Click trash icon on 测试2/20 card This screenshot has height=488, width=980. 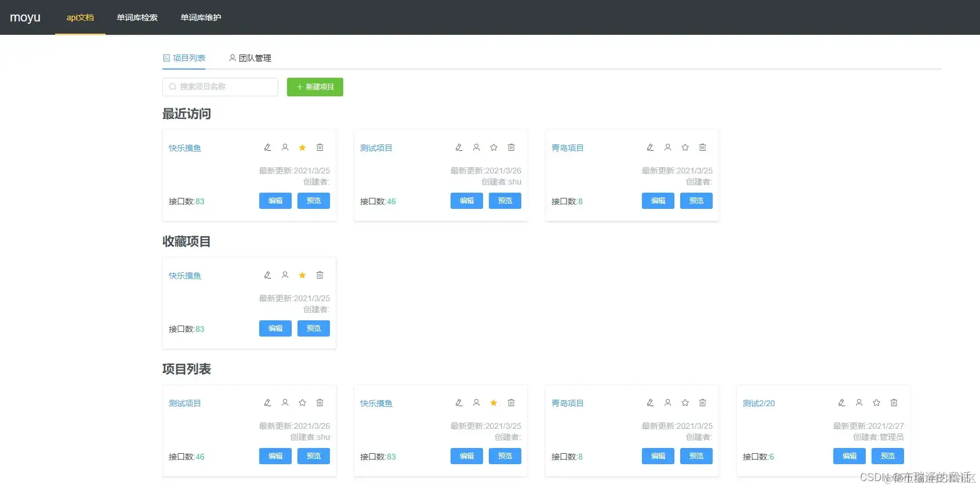click(894, 403)
